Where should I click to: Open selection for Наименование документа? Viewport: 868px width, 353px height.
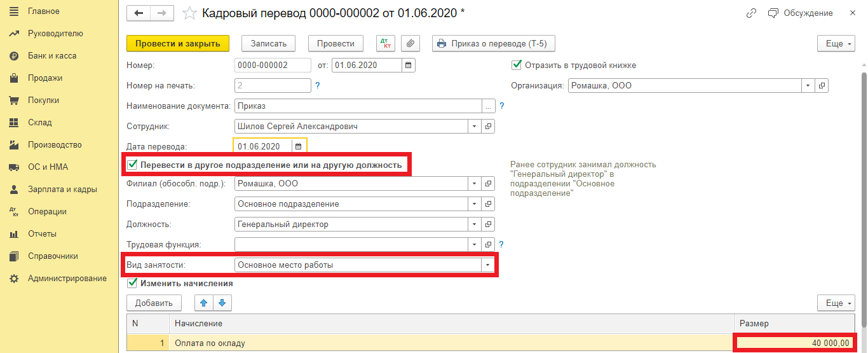coord(489,106)
